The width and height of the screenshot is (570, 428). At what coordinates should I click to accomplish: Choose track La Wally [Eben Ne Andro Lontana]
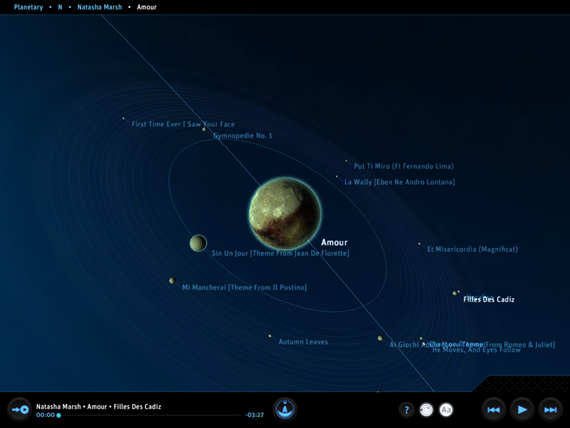point(400,182)
